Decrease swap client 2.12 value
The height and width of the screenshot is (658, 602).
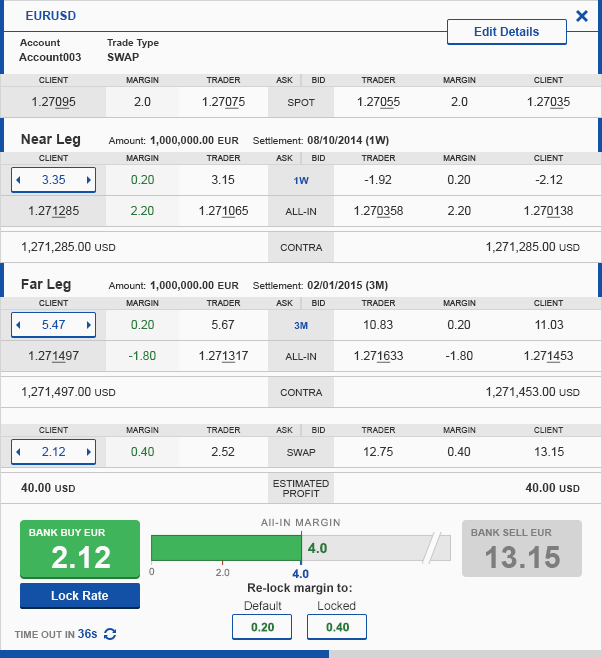click(x=18, y=452)
